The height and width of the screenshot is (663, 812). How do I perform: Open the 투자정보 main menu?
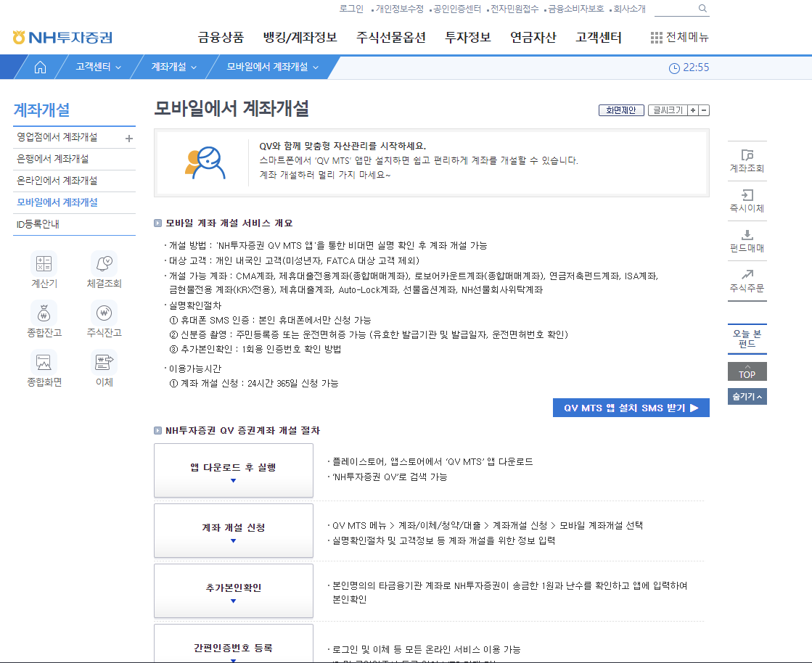click(467, 37)
